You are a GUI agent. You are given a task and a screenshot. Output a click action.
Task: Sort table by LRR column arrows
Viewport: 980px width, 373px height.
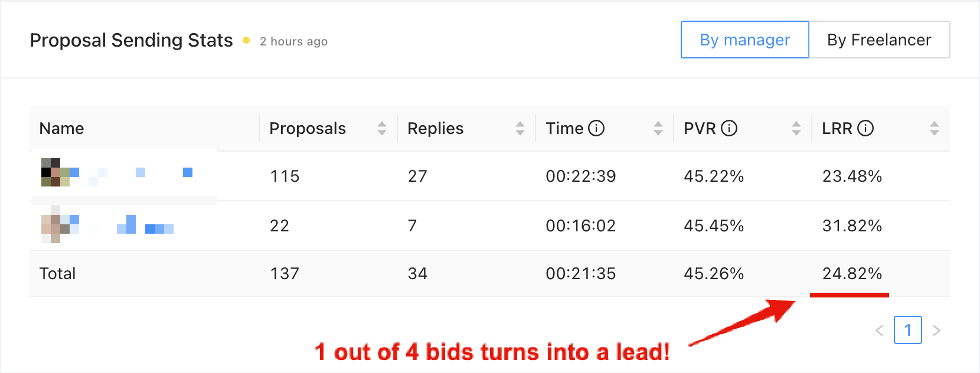[x=935, y=128]
